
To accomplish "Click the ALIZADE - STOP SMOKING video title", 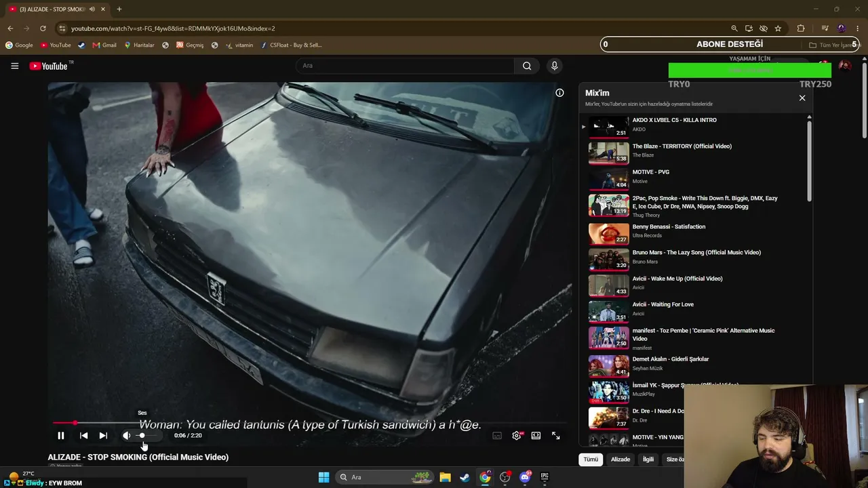I will 138,457.
